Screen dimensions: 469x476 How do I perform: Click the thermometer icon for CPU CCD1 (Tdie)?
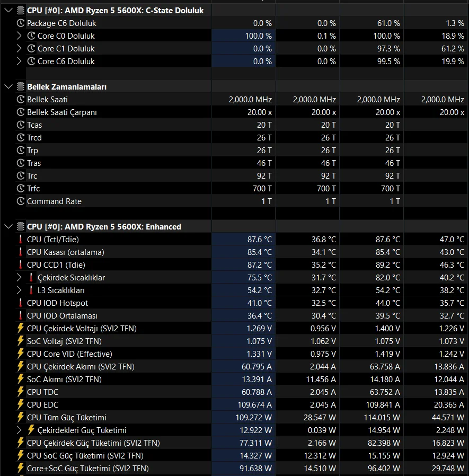pyautogui.click(x=20, y=265)
